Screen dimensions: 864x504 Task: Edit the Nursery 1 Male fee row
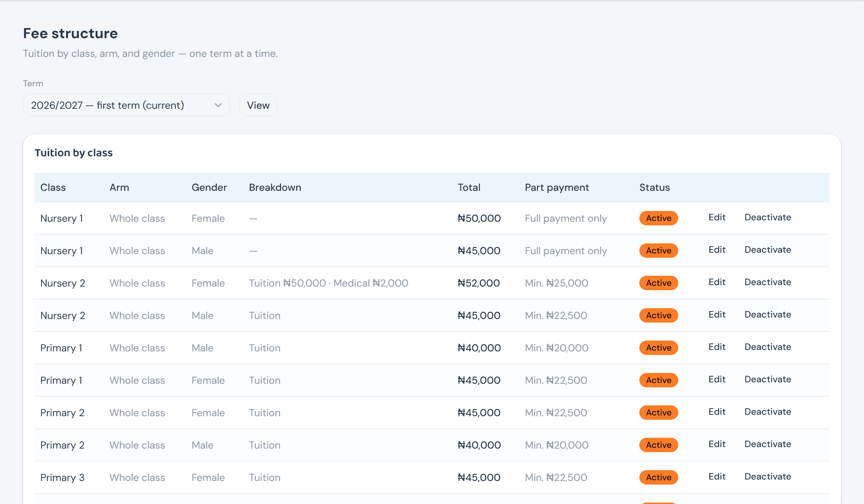717,250
